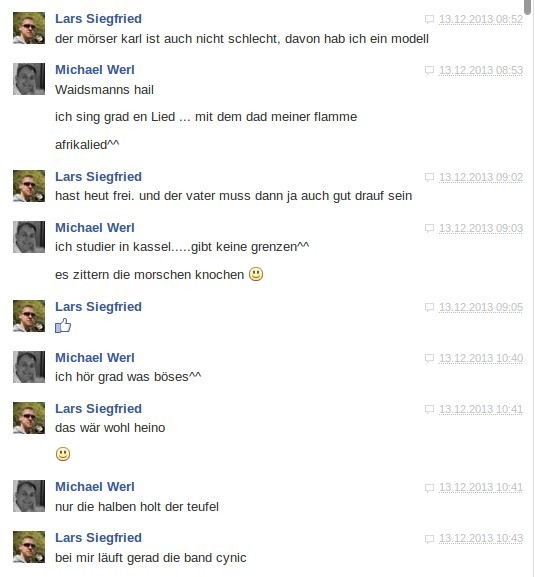Viewport: 535px width, 577px height.
Task: Click the thumbs-up icon in Lars's message
Action: coord(63,326)
